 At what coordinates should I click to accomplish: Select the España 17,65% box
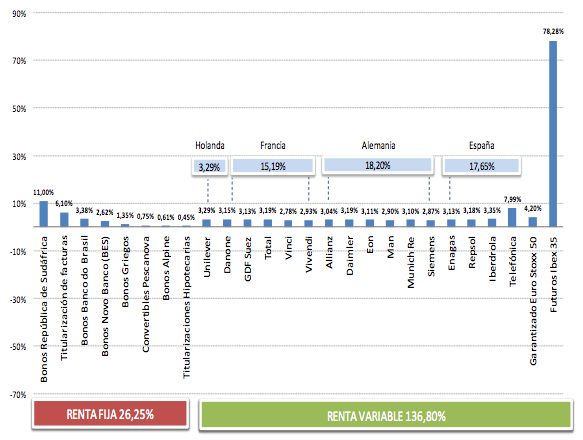point(481,166)
